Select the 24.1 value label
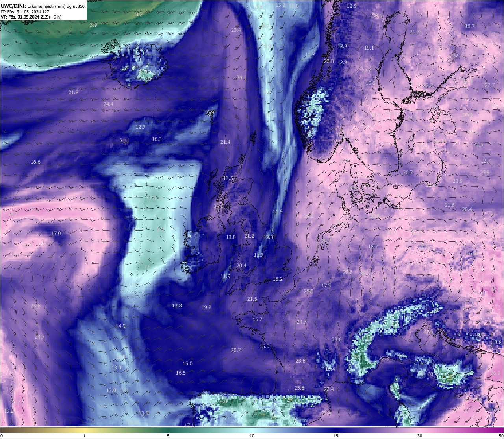Screen dimensions: 504x439 (x=241, y=77)
